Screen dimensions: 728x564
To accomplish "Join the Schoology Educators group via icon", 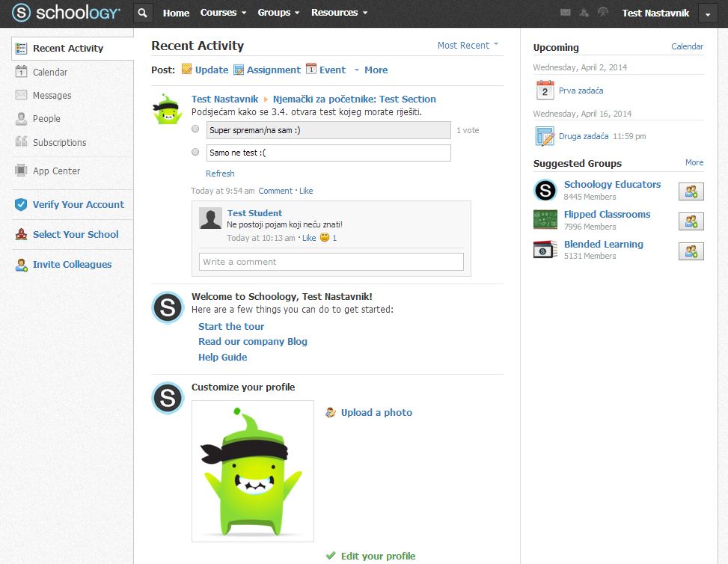I will pyautogui.click(x=691, y=191).
